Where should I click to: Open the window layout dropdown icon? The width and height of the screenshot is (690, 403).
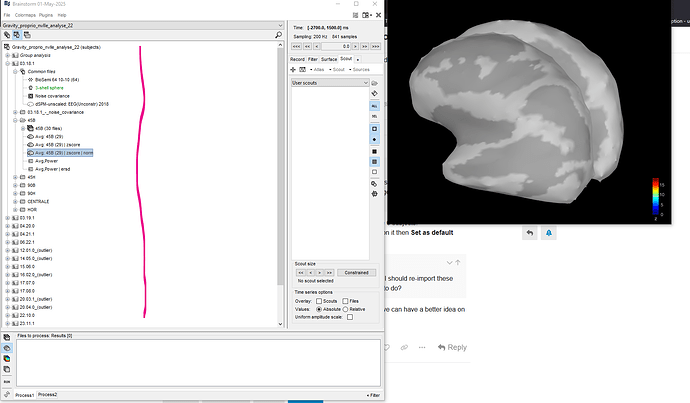(367, 15)
